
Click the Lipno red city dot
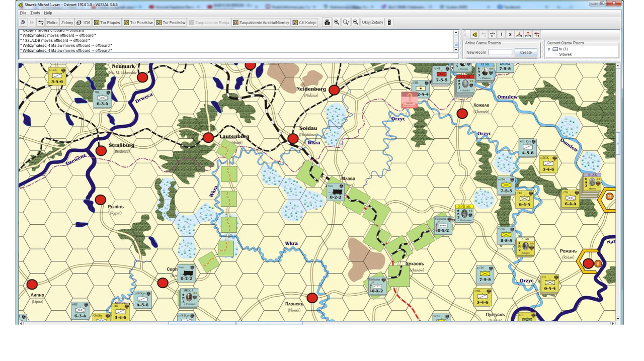click(32, 284)
